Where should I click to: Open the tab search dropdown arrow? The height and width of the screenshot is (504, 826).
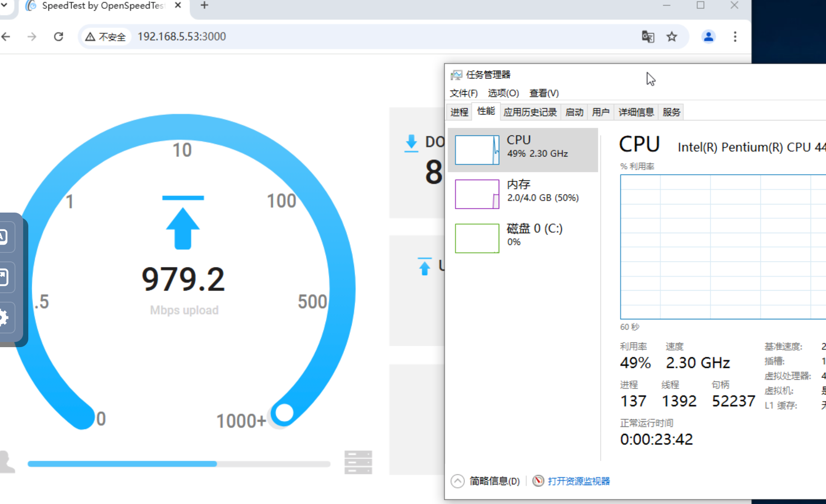(4, 6)
